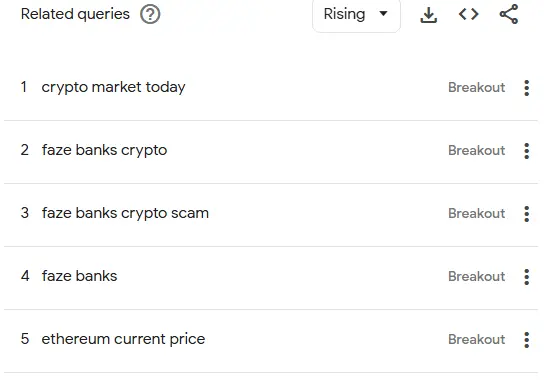Click Breakout label next to faze banks
Screen dimensions: 544x385
[476, 276]
